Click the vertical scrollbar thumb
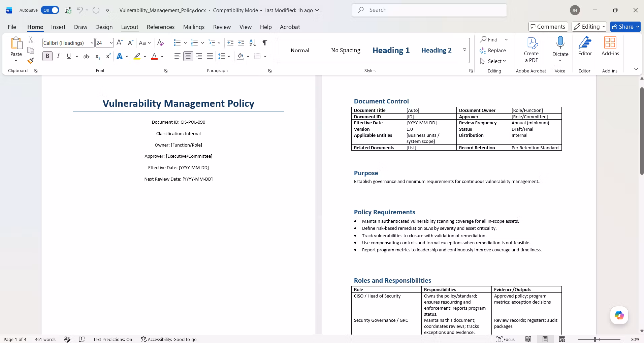This screenshot has width=644, height=343. pyautogui.click(x=642, y=131)
